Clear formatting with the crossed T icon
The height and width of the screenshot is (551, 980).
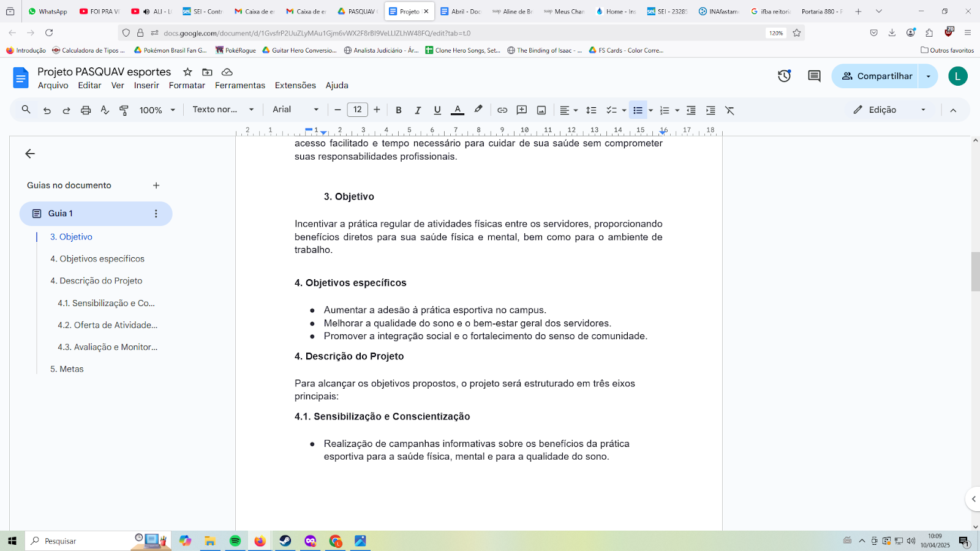tap(729, 110)
